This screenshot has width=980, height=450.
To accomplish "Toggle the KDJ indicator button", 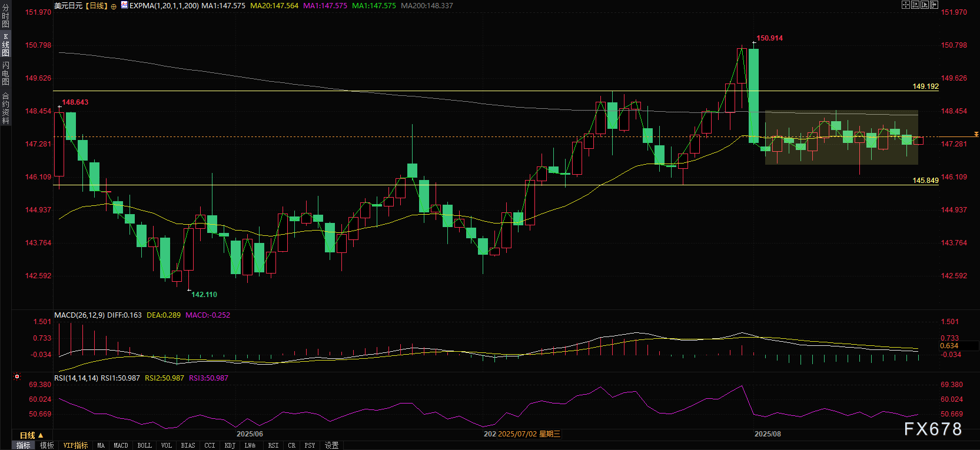I will [230, 445].
